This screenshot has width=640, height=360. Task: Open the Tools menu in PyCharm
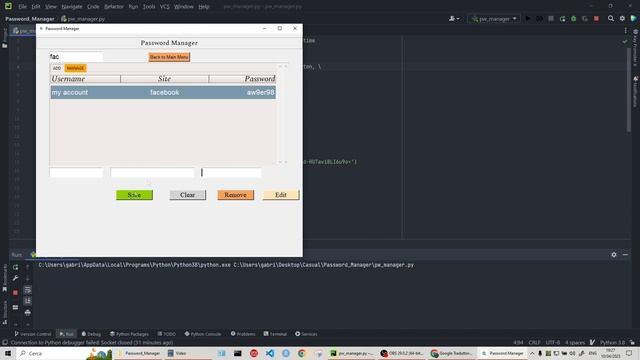(149, 7)
